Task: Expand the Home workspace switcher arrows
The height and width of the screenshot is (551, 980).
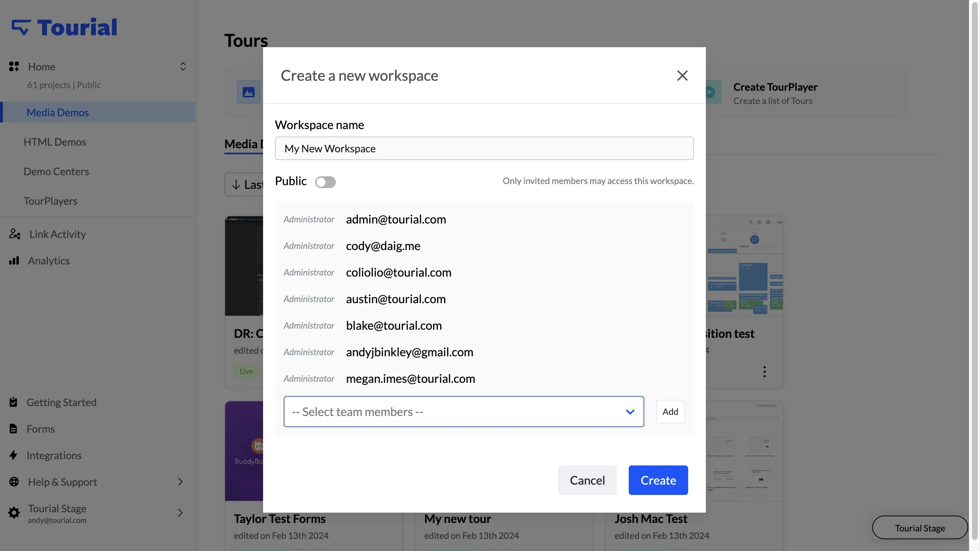Action: coord(183,66)
